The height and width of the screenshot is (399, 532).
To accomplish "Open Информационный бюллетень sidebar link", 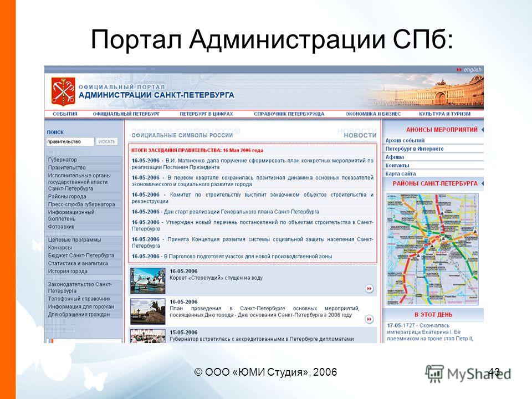I will pos(84,216).
